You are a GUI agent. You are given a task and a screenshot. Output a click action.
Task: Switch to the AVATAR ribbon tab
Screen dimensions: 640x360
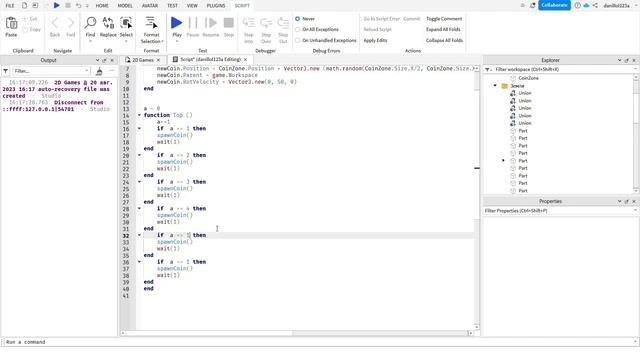pos(150,6)
